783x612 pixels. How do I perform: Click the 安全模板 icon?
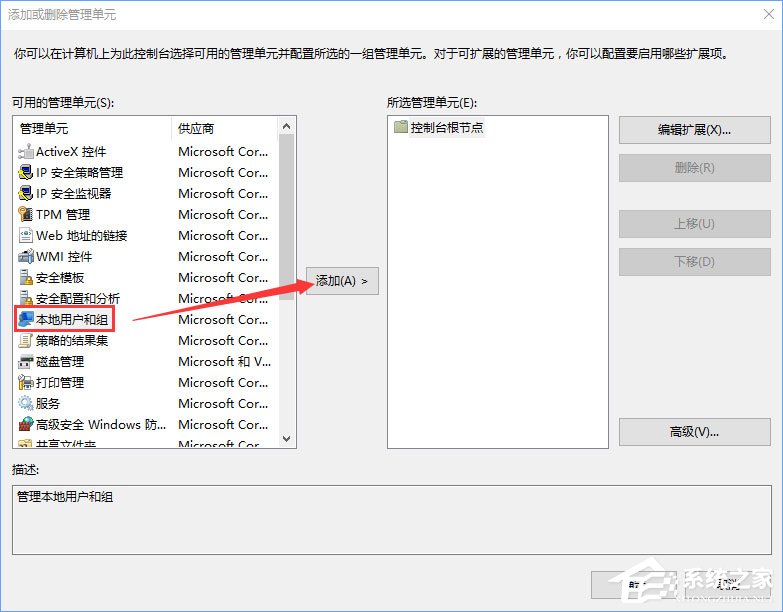click(x=25, y=278)
